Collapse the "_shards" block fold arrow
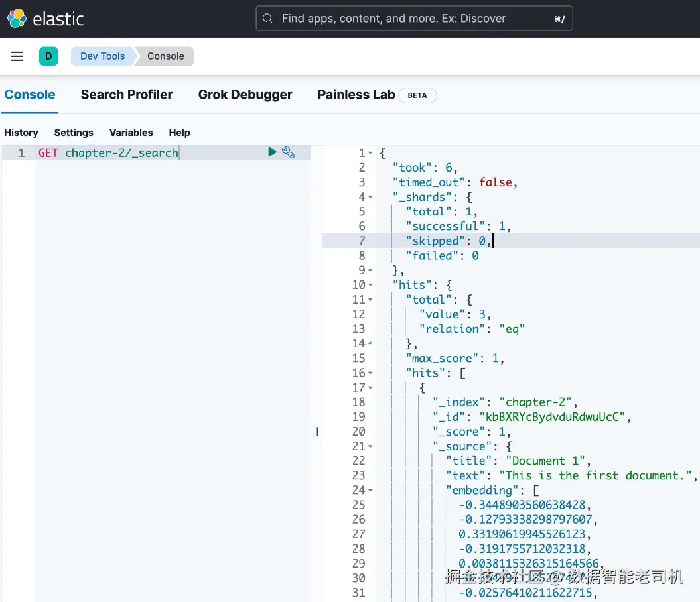This screenshot has width=700, height=602. (x=370, y=197)
